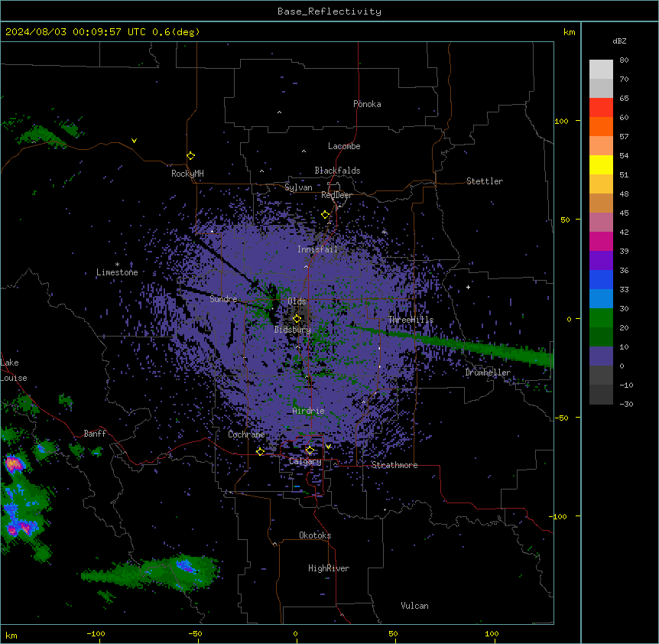Select the dark orange 57–60 dBZ swatch

pyautogui.click(x=601, y=126)
